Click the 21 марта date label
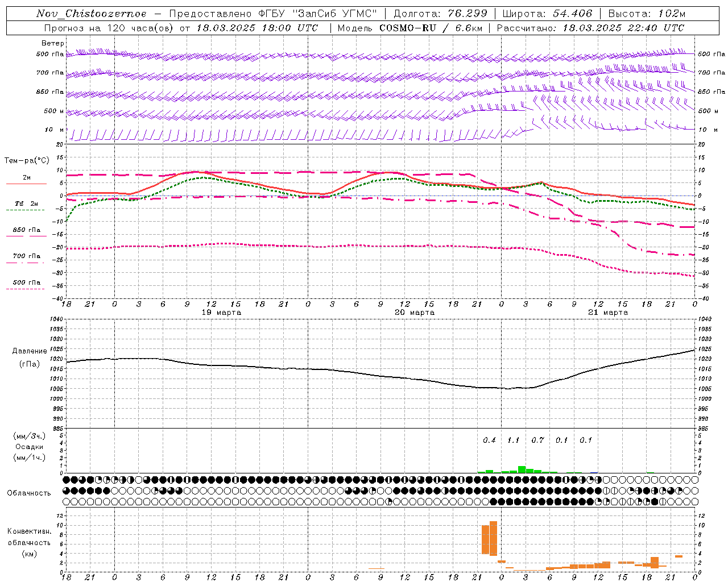 [608, 313]
